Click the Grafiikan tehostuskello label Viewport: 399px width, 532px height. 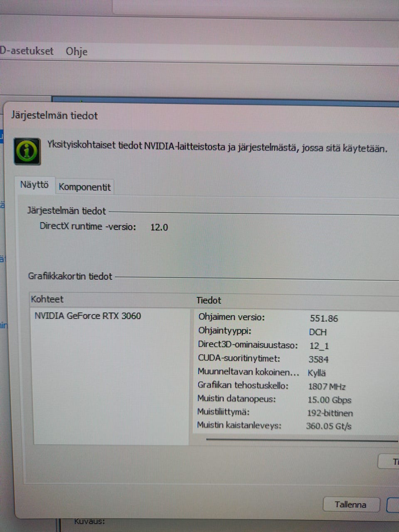click(x=243, y=385)
